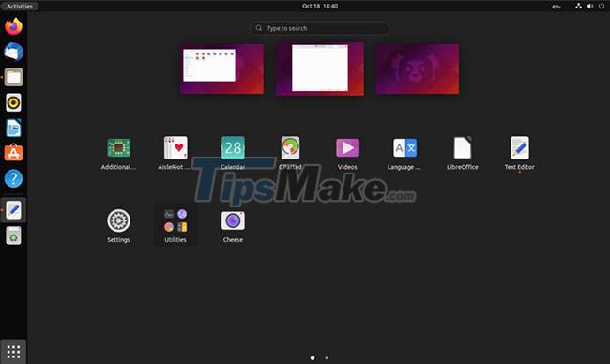Open the Trash from the dock
The width and height of the screenshot is (610, 364).
click(x=14, y=235)
